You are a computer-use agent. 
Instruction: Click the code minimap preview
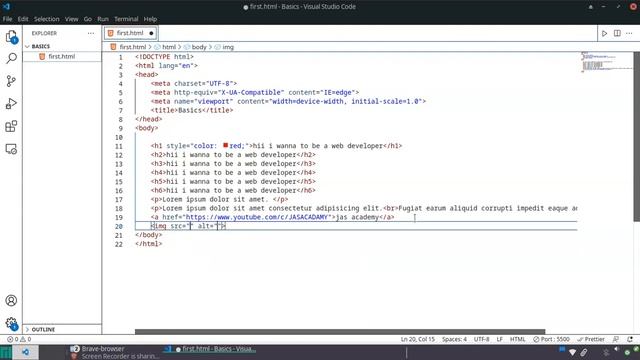tap(606, 63)
